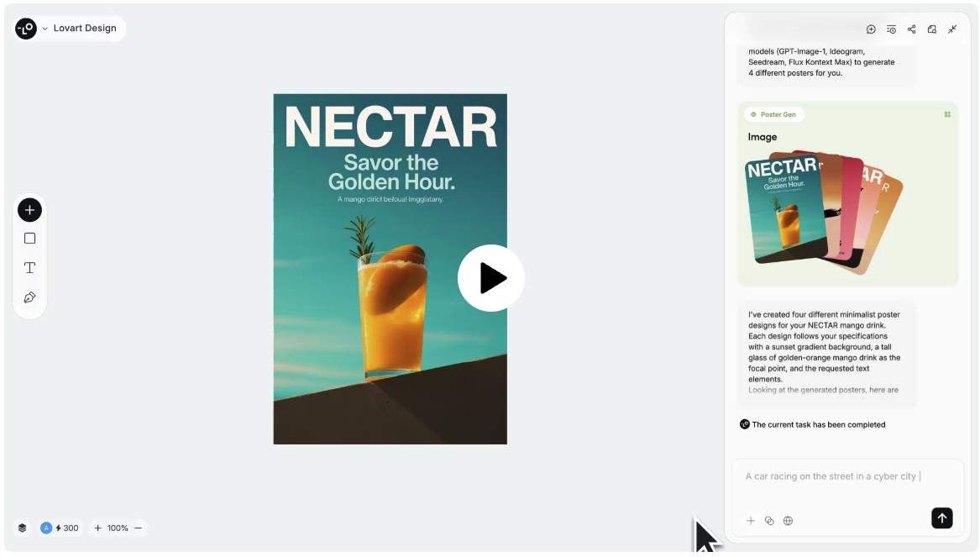Viewport: 980px width, 557px height.
Task: Expand the Lovart Design project dropdown
Action: [x=45, y=29]
